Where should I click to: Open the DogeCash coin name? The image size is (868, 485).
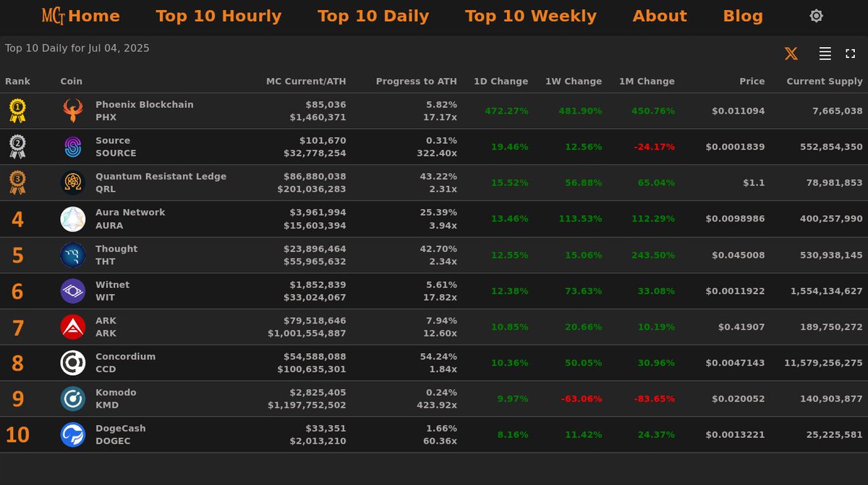(x=120, y=429)
